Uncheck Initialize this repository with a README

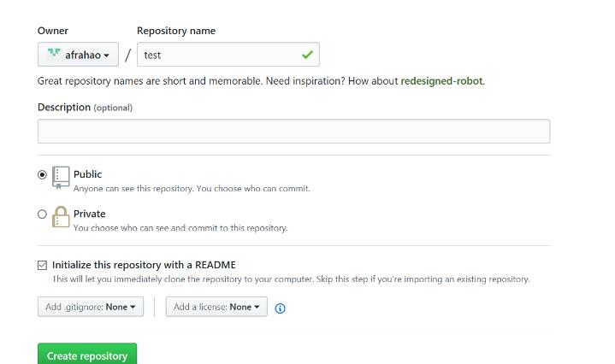(x=43, y=265)
